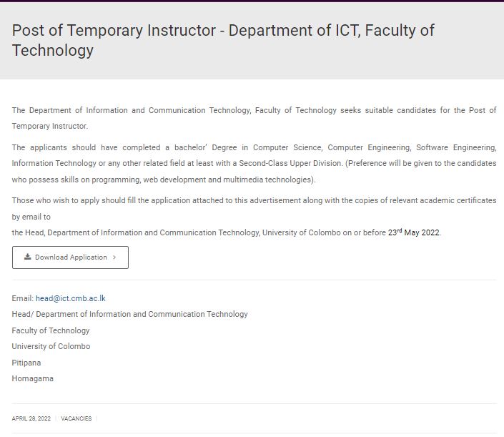Click the web development and multimedia technologies phrase
Image resolution: width=504 pixels, height=437 pixels.
228,180
